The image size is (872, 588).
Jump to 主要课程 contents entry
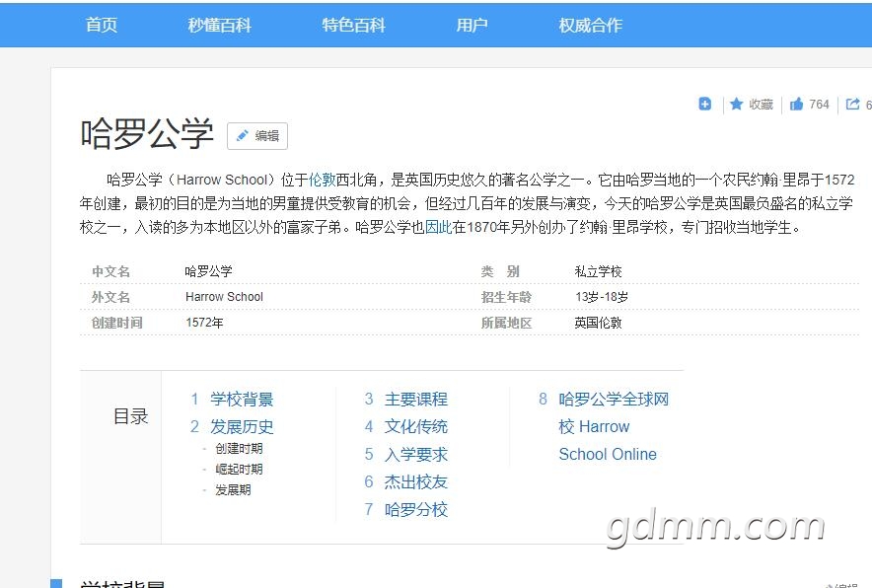(x=416, y=400)
